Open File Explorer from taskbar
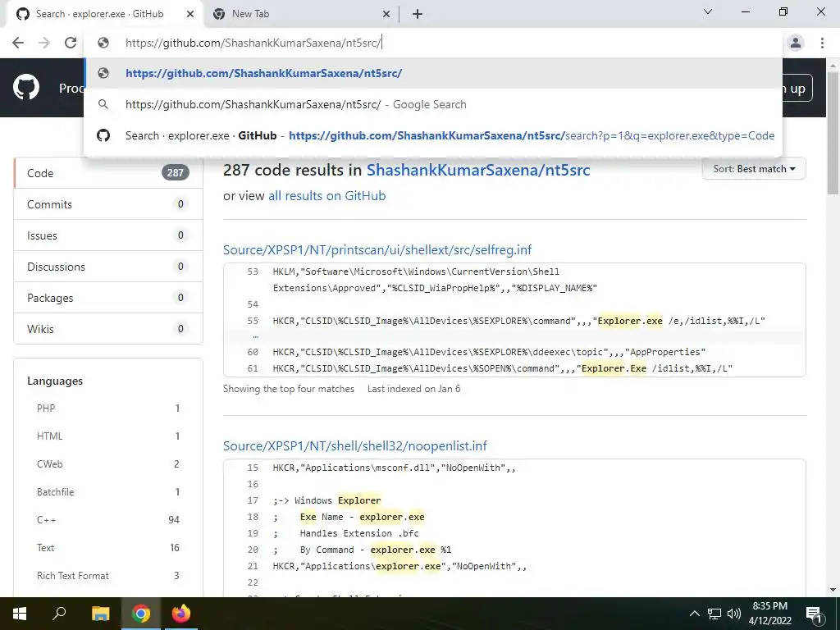The width and height of the screenshot is (840, 630). pyautogui.click(x=100, y=614)
